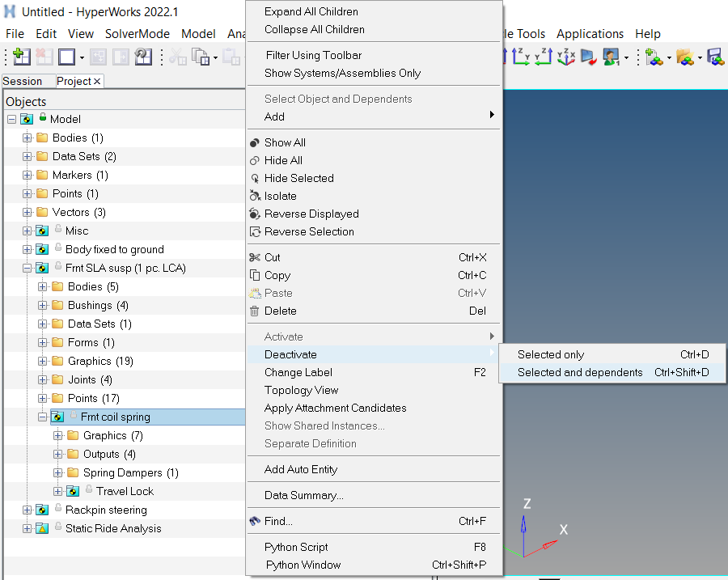Click Data Summary... menu entry
This screenshot has width=728, height=580.
[x=303, y=495]
